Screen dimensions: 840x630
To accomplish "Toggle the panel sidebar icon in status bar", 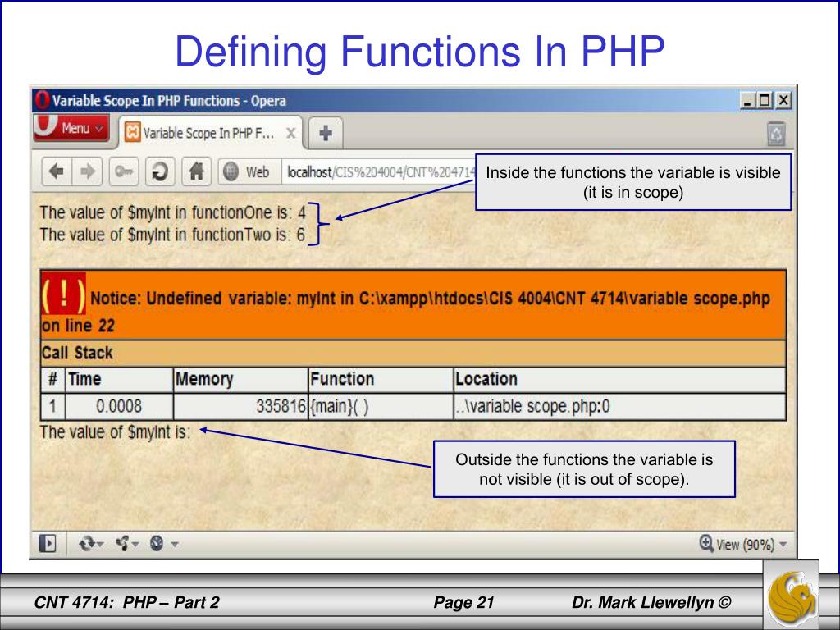I will (x=48, y=545).
